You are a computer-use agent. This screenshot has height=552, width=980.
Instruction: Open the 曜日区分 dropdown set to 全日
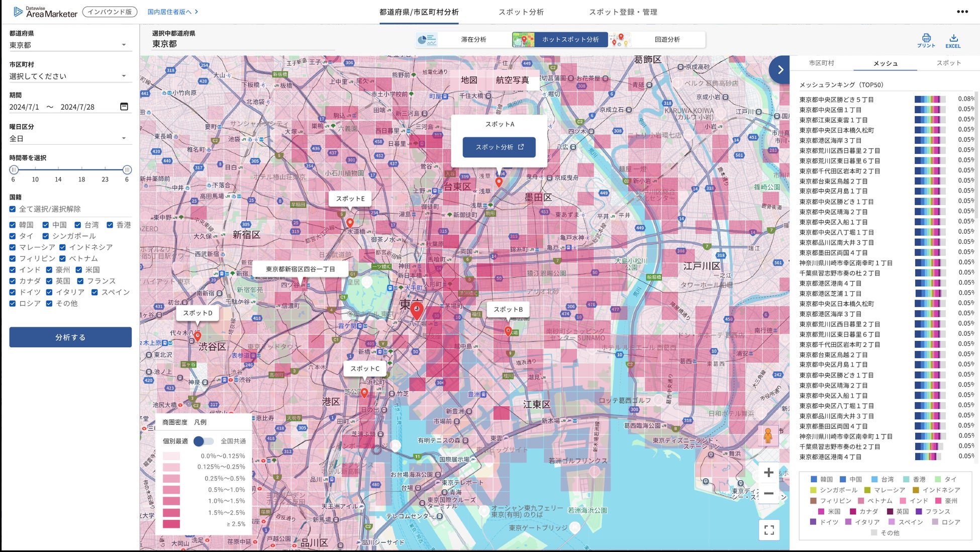70,139
